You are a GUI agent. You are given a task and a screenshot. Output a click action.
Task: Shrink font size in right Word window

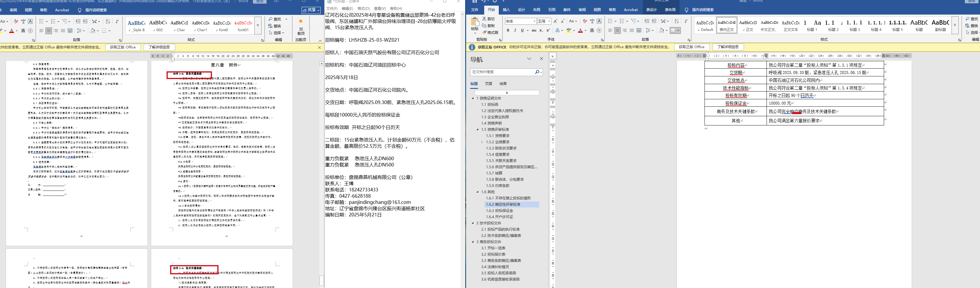(x=563, y=21)
